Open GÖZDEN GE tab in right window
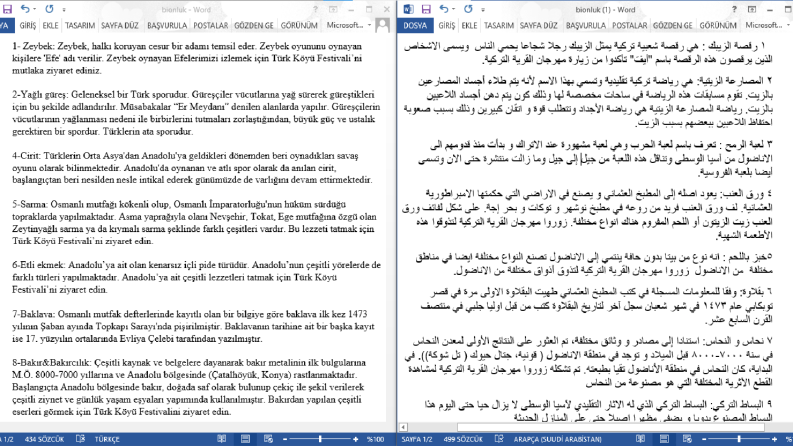 (673, 25)
